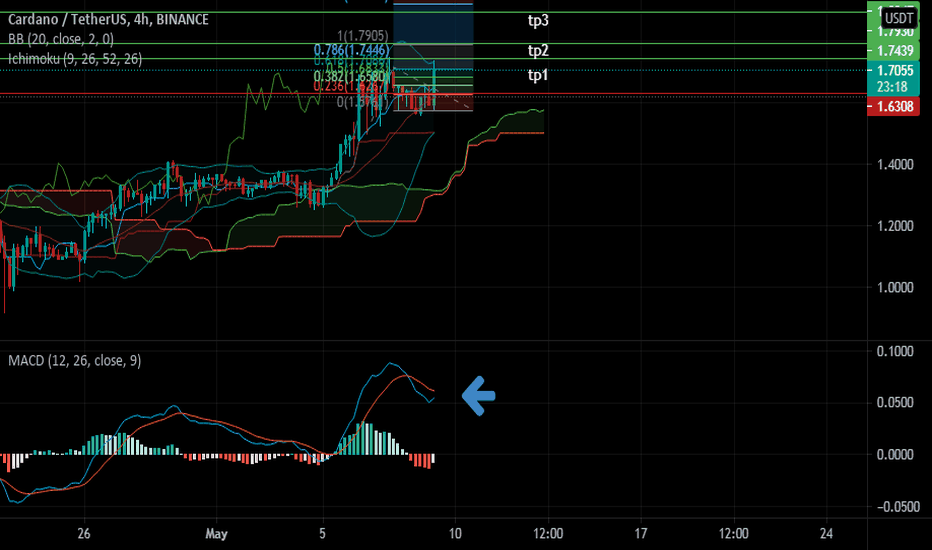
Task: Select the Fibonacci 1(1.7905) level label
Action: point(363,36)
